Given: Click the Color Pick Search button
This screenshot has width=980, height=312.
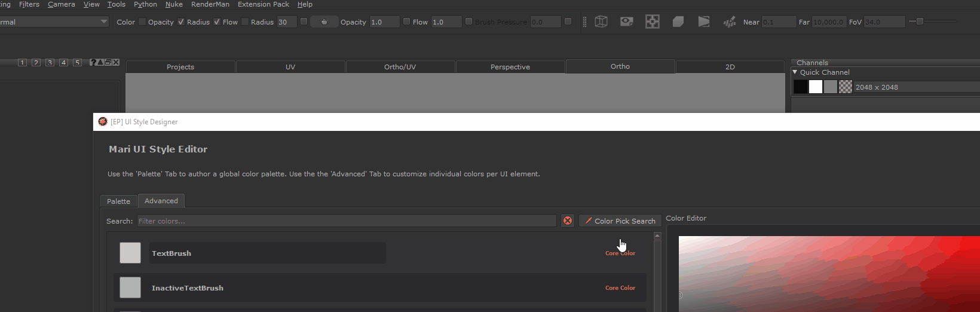Looking at the screenshot, I should click(x=620, y=221).
